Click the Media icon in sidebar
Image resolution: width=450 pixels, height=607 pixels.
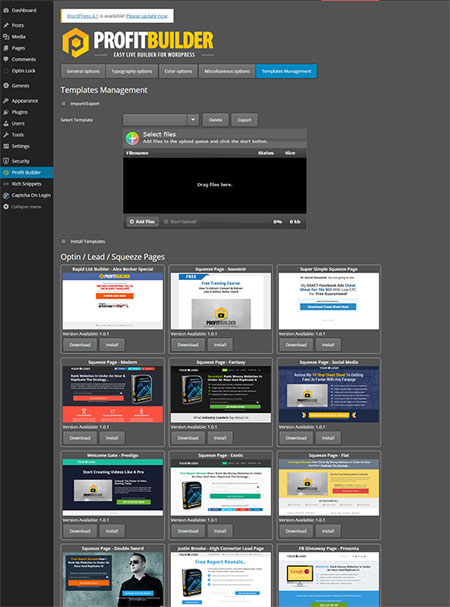(6, 37)
